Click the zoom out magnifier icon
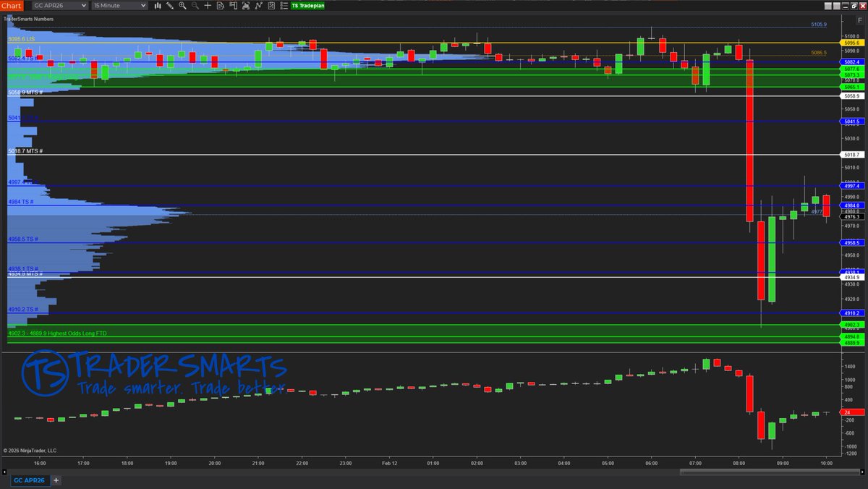Image resolution: width=868 pixels, height=489 pixels. 195,6
